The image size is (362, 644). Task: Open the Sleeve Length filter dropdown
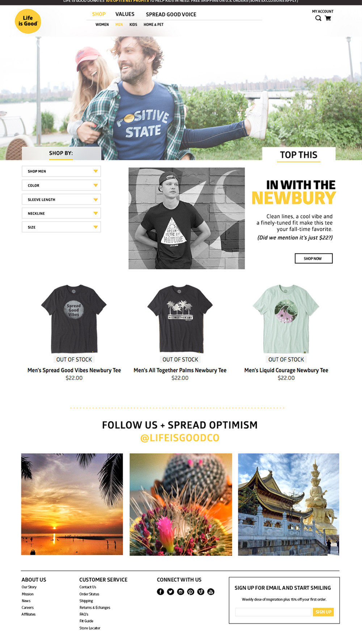pyautogui.click(x=61, y=199)
